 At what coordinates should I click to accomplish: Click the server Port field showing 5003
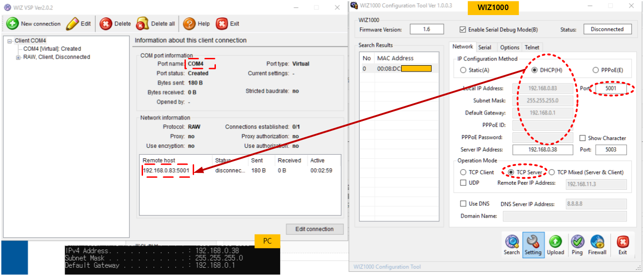611,150
